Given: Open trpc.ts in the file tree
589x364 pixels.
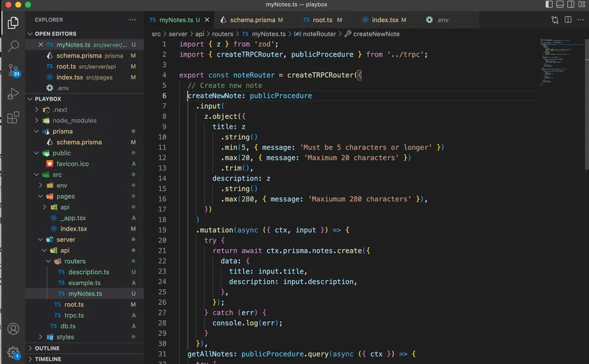Looking at the screenshot, I should (84, 315).
